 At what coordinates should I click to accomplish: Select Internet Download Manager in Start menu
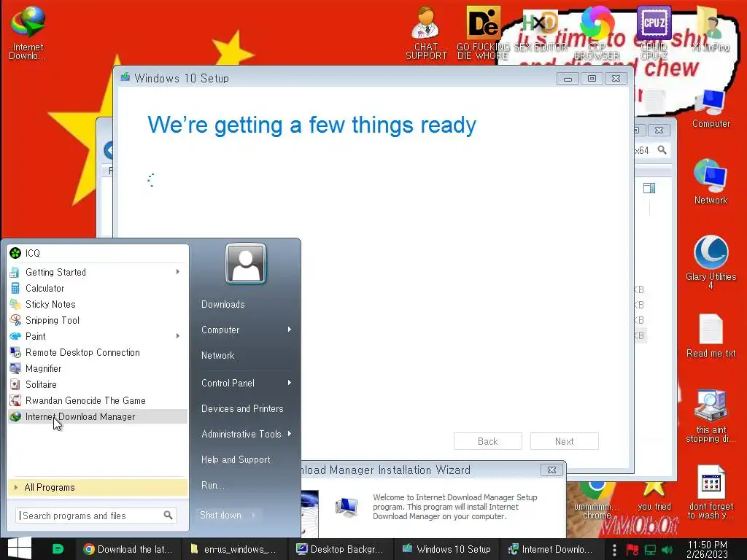[x=98, y=416]
